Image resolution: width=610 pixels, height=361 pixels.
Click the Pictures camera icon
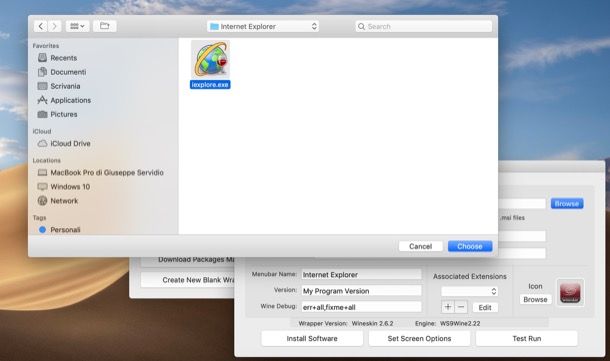pos(42,114)
